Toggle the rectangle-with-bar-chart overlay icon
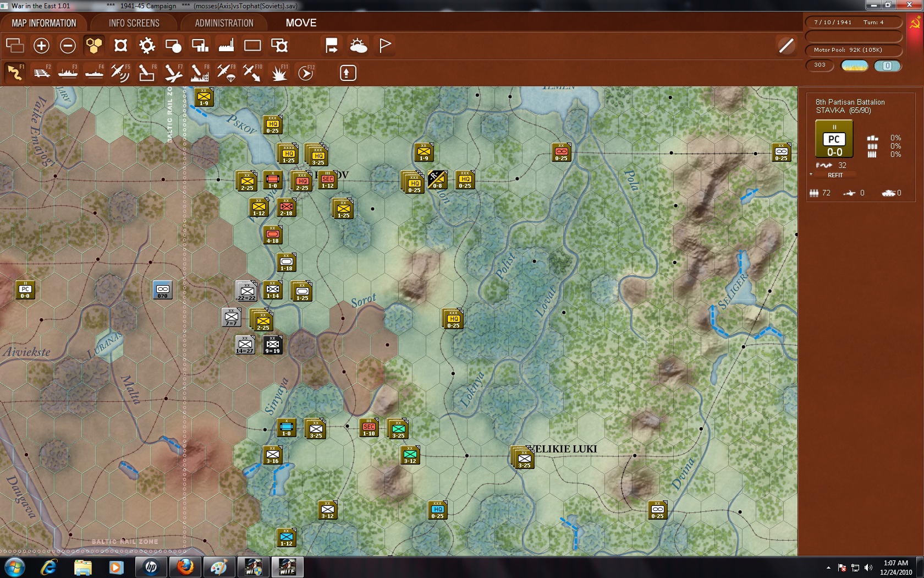Screen dimensions: 924x578 [200, 46]
